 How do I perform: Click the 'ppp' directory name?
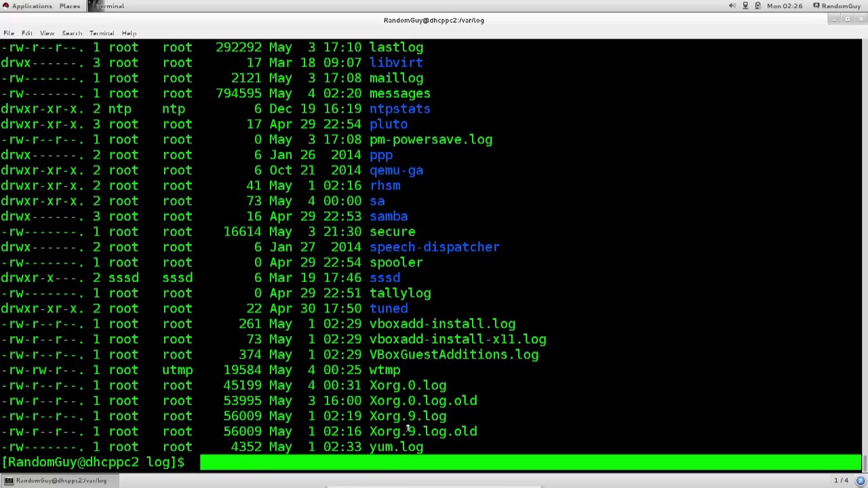(380, 155)
